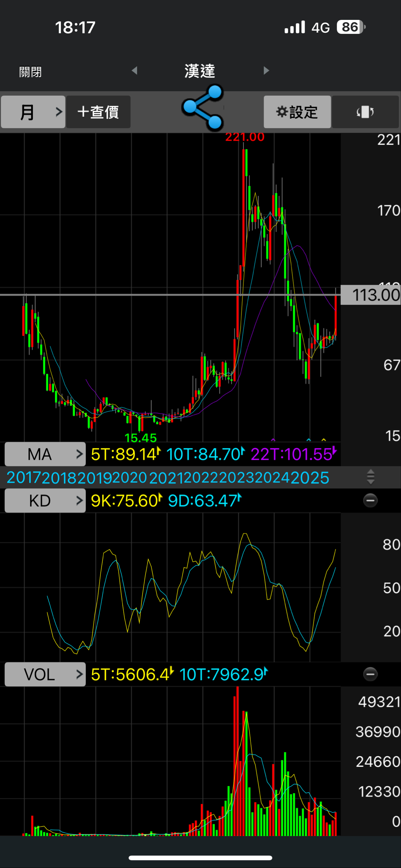The image size is (401, 868).
Task: Tap the resize handle beside the year axis
Action: (371, 477)
